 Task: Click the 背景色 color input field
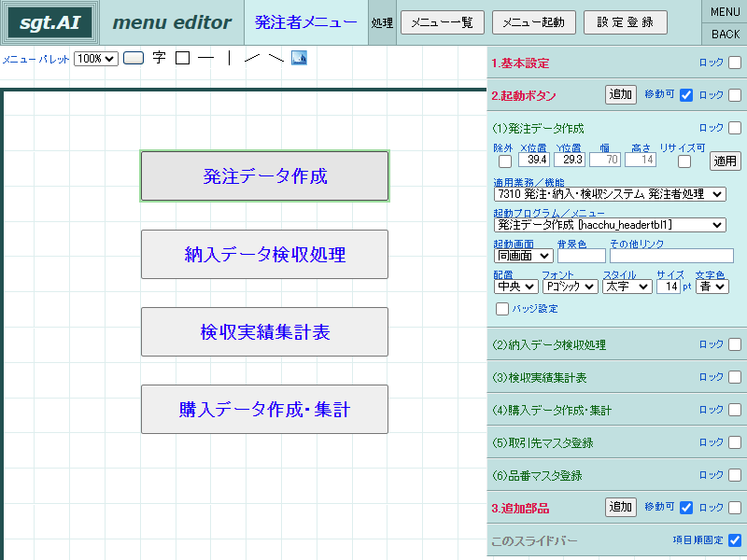tap(582, 256)
